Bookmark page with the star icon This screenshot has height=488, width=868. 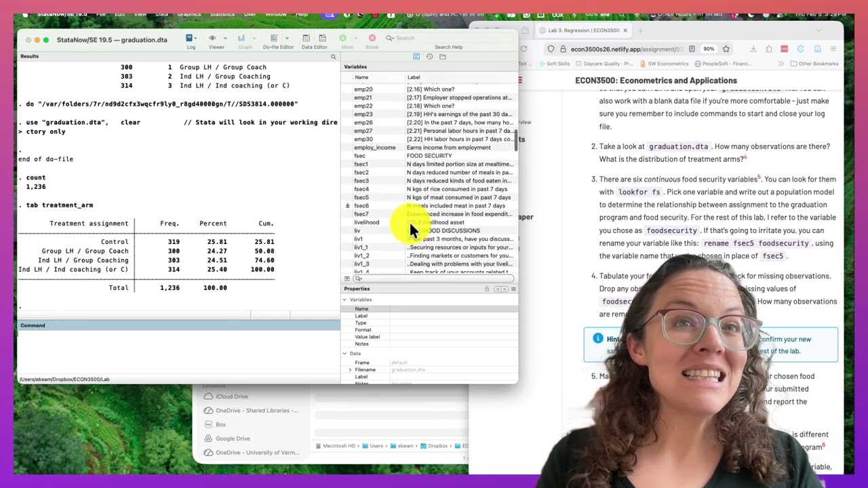[726, 49]
